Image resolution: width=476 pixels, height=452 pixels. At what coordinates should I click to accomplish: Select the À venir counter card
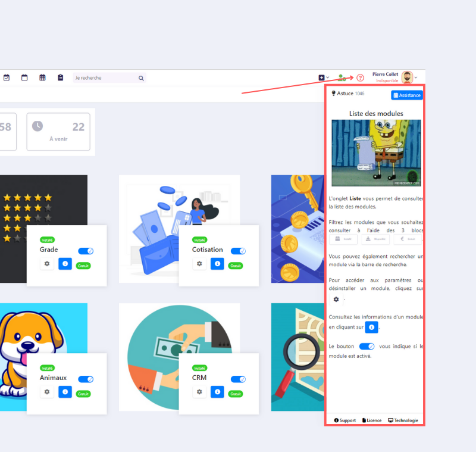tap(58, 132)
